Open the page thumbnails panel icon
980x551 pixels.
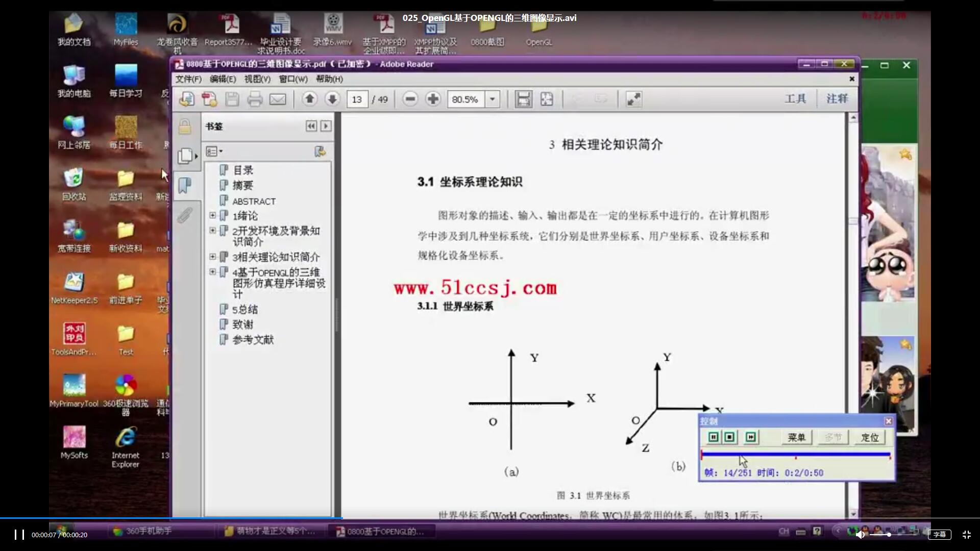186,156
